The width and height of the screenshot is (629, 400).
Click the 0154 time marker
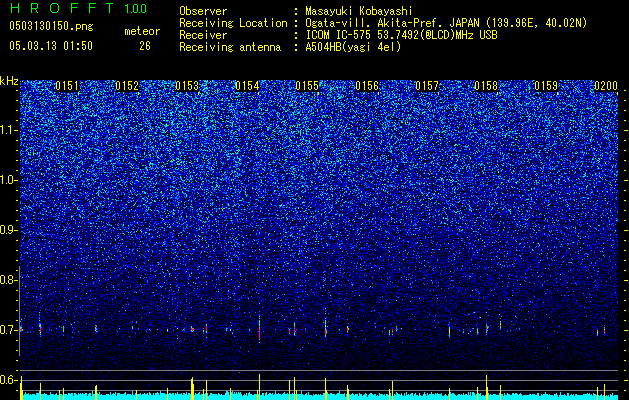point(247,86)
